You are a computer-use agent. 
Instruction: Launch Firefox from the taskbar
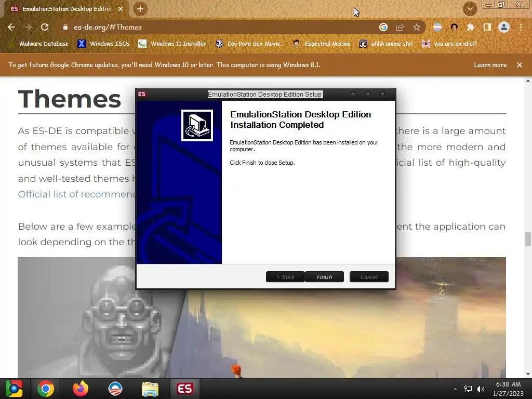point(81,389)
